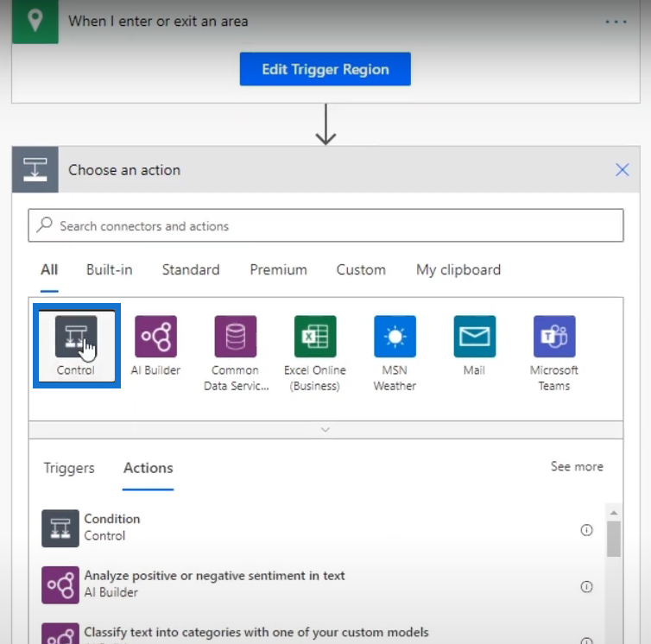Image resolution: width=651 pixels, height=644 pixels.
Task: Click the actions list scrollbar thumb
Action: [x=614, y=539]
